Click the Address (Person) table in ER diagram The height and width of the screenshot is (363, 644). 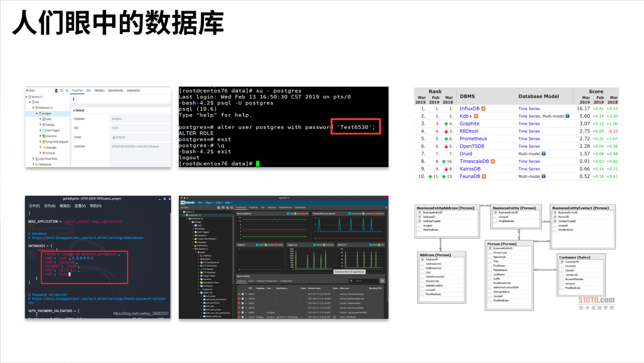[441, 278]
